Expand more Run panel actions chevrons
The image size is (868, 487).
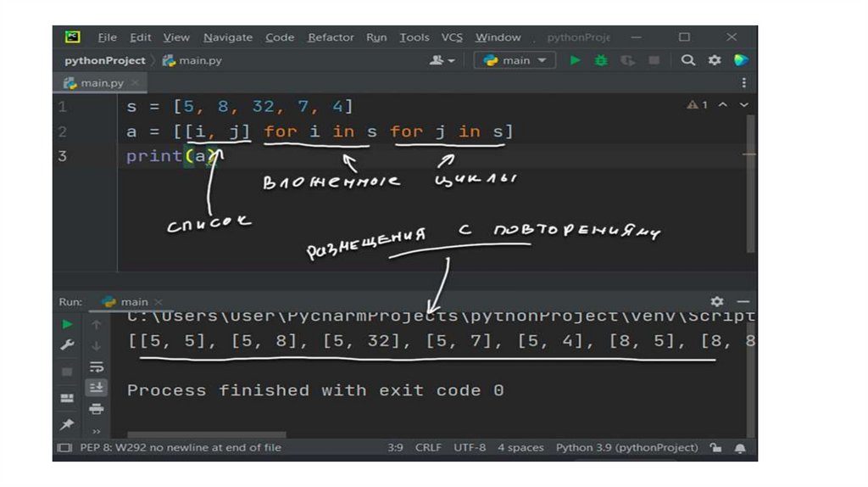[97, 431]
